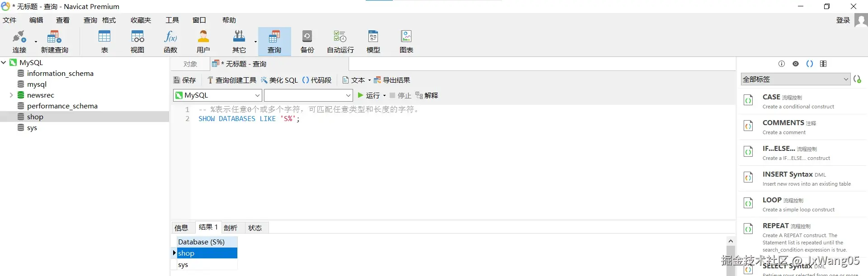Collapse the MySQL connection tree node
Viewport: 868px width, 276px height.
coord(4,62)
